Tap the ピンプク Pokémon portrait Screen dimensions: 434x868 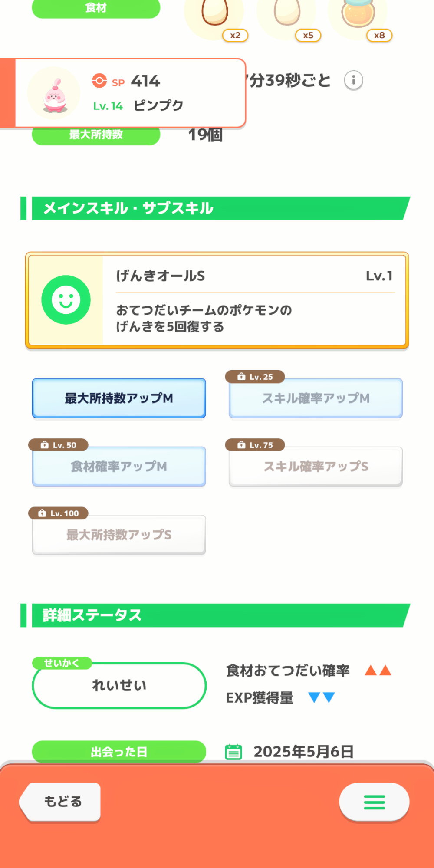pyautogui.click(x=54, y=94)
